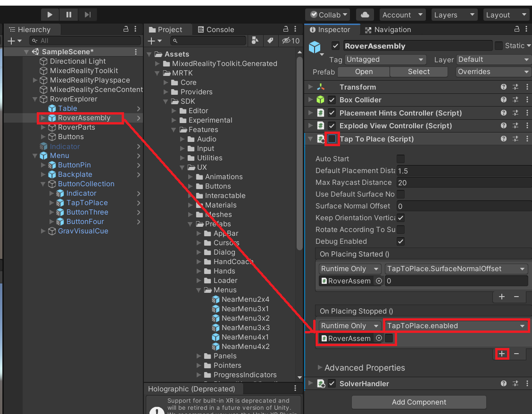The width and height of the screenshot is (532, 414).
Task: Click the RoverAssembly prefab cube icon in Inspector
Action: (x=315, y=47)
